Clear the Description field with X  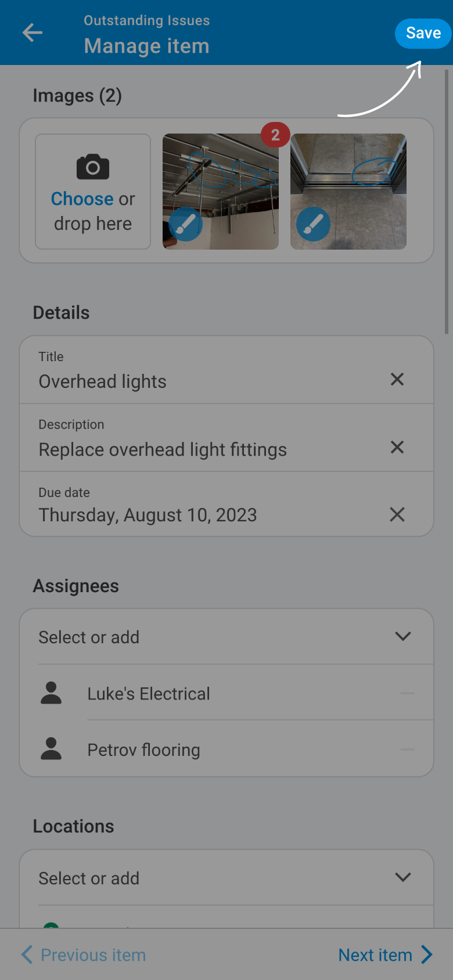point(397,447)
